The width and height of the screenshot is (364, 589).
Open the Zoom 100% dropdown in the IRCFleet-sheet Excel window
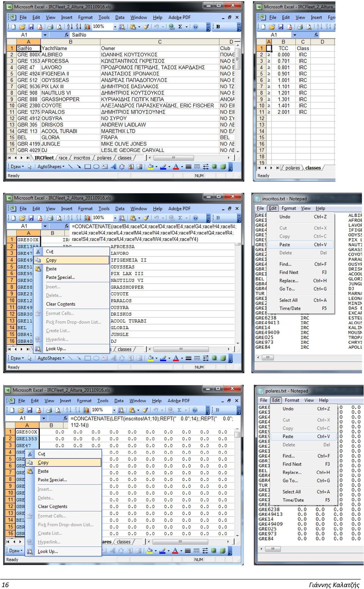click(115, 27)
